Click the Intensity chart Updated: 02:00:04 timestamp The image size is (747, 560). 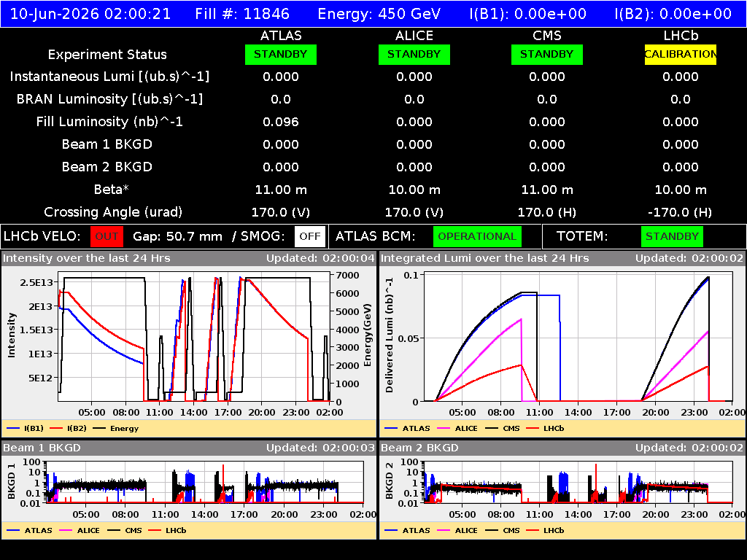[321, 258]
